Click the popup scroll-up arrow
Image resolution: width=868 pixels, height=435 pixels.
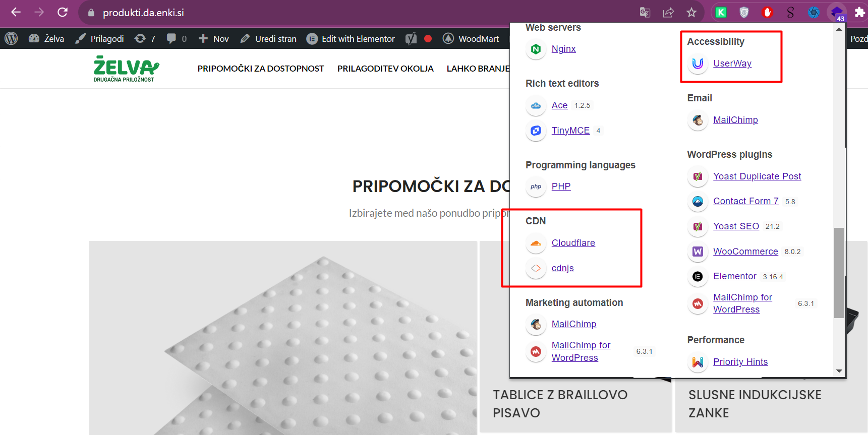click(839, 29)
